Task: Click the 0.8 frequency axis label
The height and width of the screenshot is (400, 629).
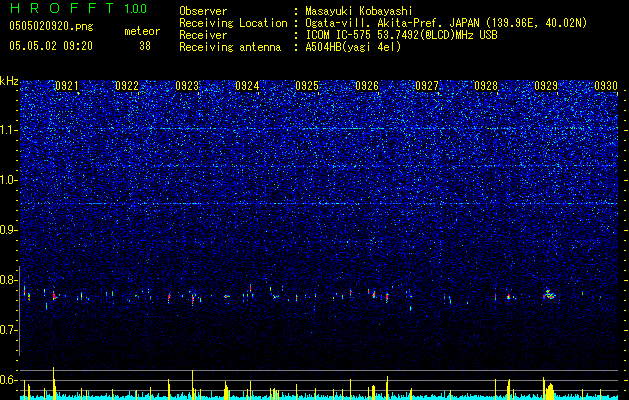Action: point(9,280)
